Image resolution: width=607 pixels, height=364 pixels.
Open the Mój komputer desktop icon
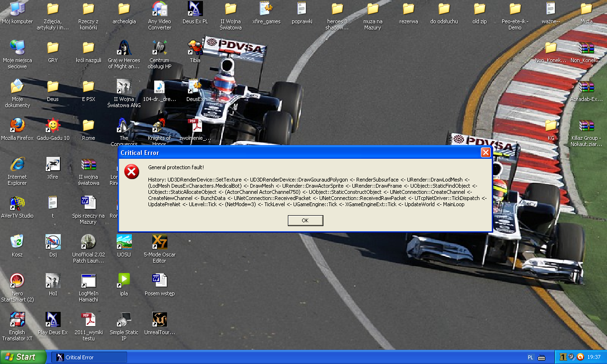[17, 9]
